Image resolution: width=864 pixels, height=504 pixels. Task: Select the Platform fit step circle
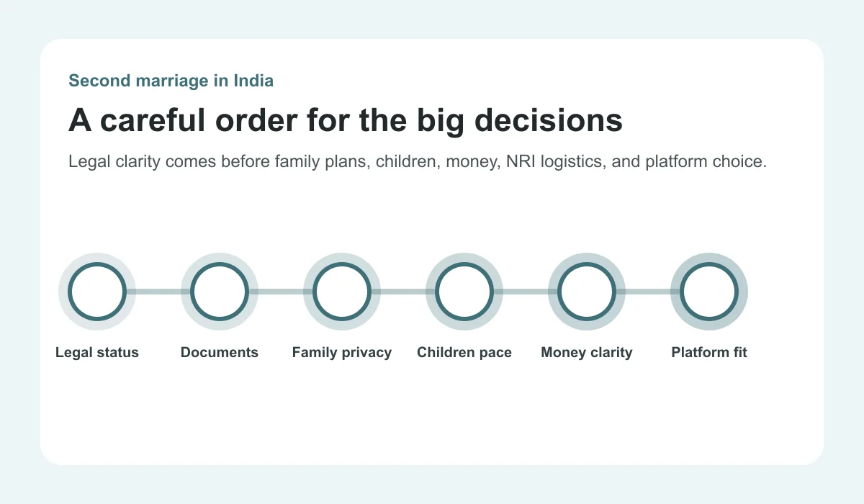(x=709, y=292)
